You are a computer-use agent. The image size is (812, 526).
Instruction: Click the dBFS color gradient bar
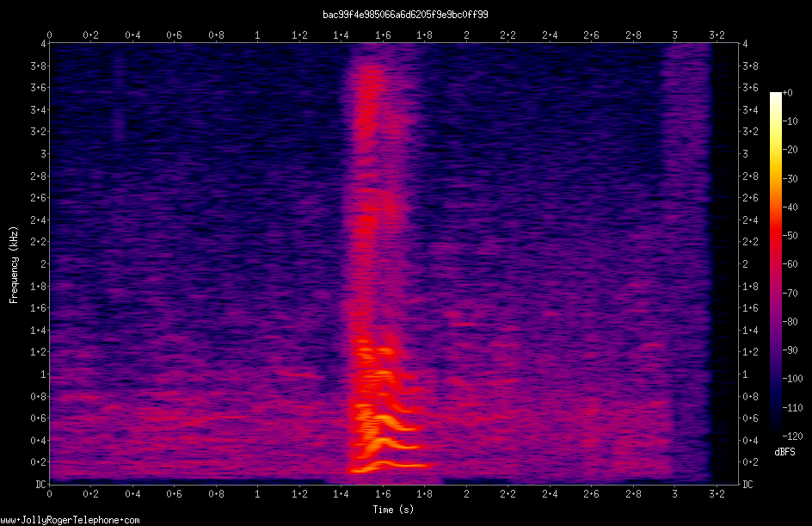(775, 264)
